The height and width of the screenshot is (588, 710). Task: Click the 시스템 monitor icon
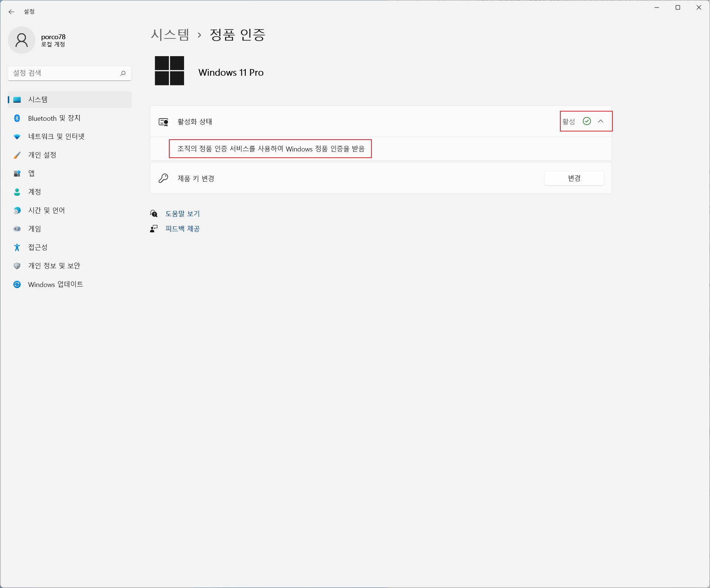click(17, 100)
